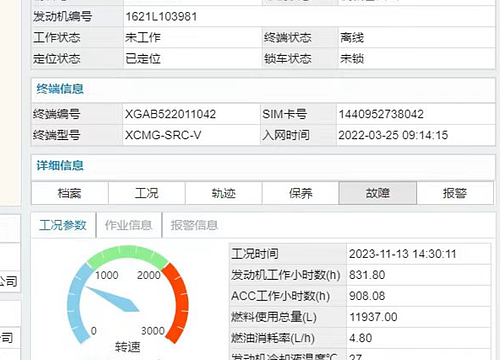Click terminal number XGAB522011042

click(x=170, y=114)
